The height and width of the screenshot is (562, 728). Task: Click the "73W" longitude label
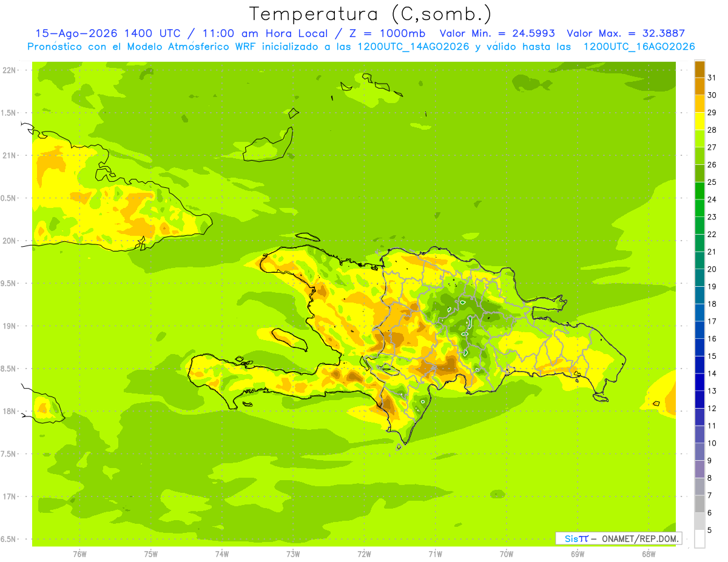[x=293, y=554]
